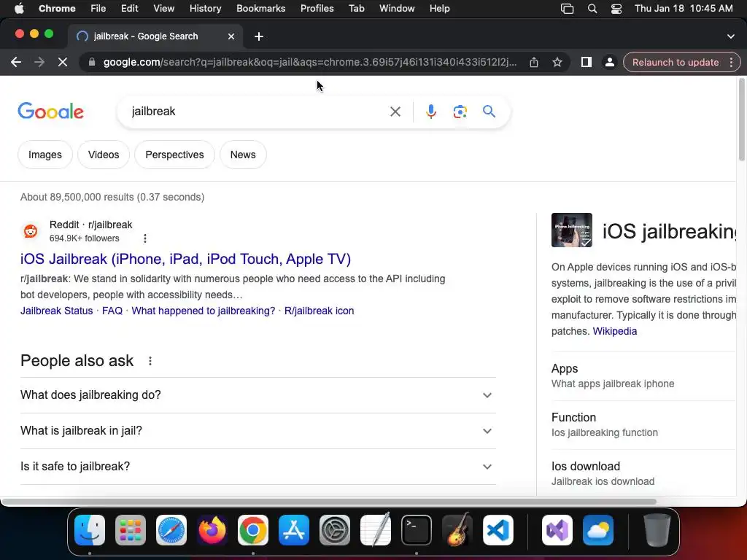747x560 pixels.
Task: Filter results by Videos
Action: (104, 155)
